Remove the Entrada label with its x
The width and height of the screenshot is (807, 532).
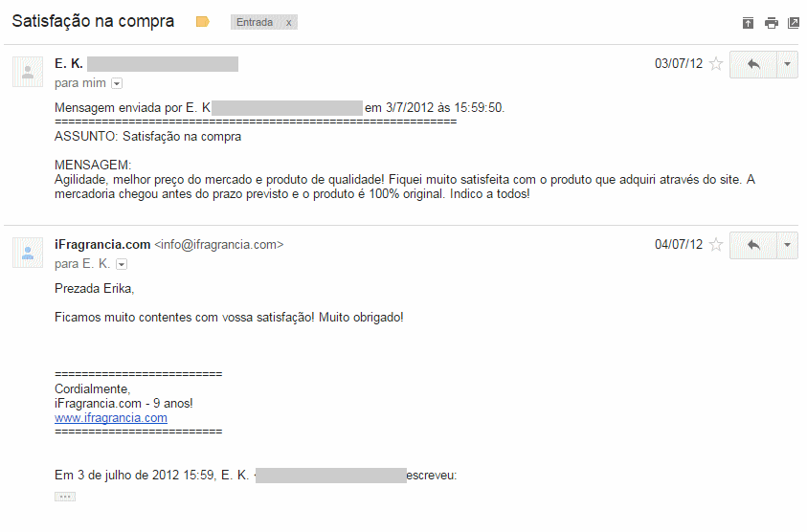(289, 23)
